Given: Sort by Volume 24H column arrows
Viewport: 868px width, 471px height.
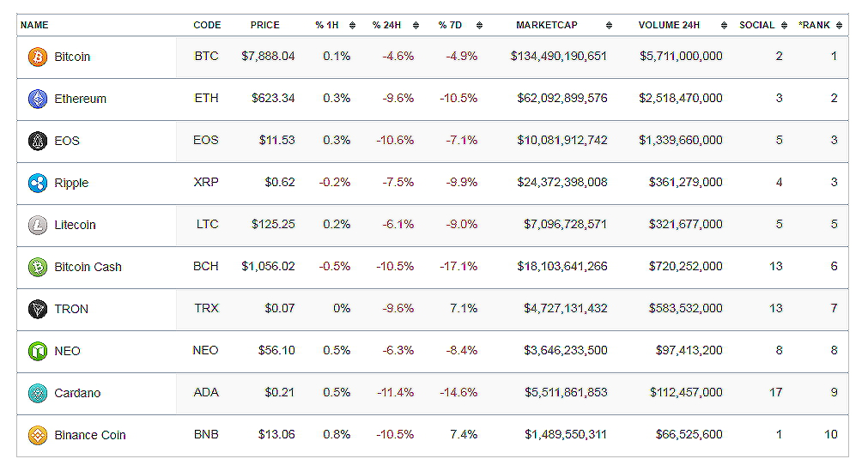Looking at the screenshot, I should click(x=724, y=26).
